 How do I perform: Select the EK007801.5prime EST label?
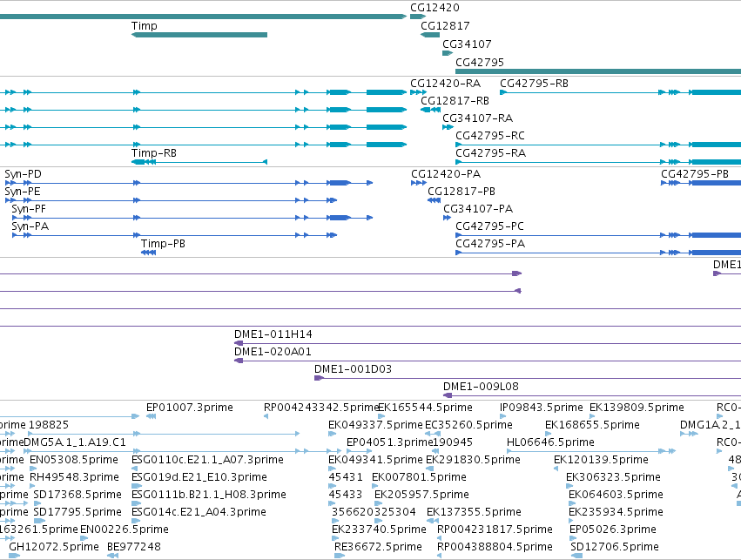pos(419,477)
